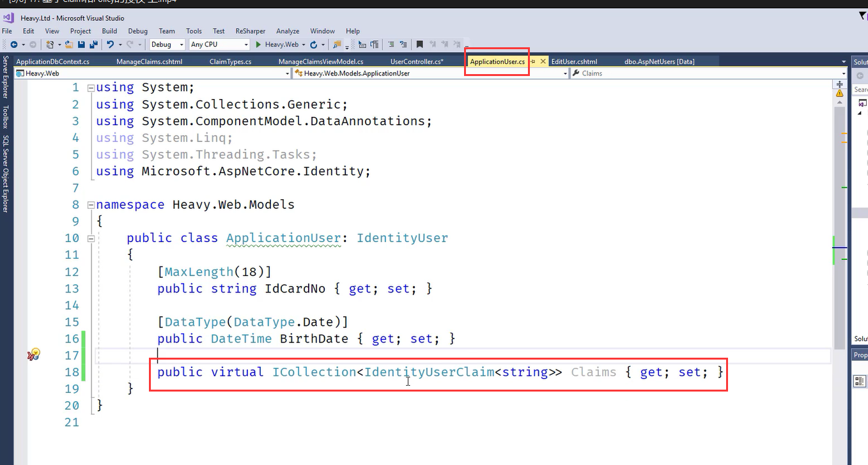This screenshot has height=465, width=868.
Task: Open the Server Explorer side tab
Action: tap(6, 77)
